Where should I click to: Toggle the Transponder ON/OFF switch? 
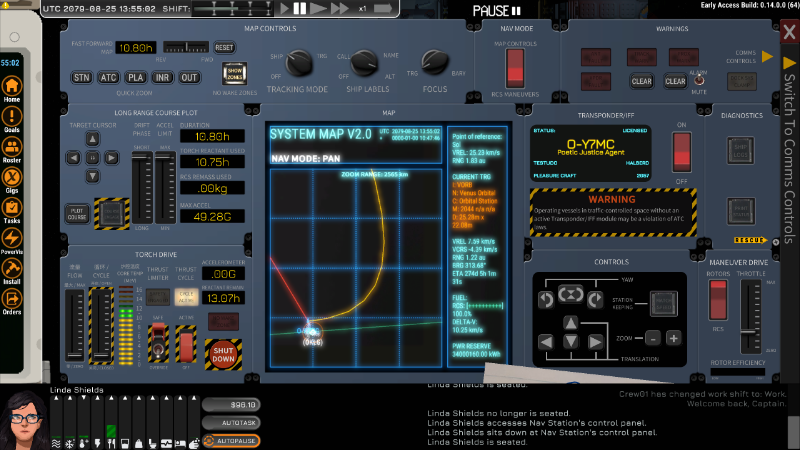point(682,152)
